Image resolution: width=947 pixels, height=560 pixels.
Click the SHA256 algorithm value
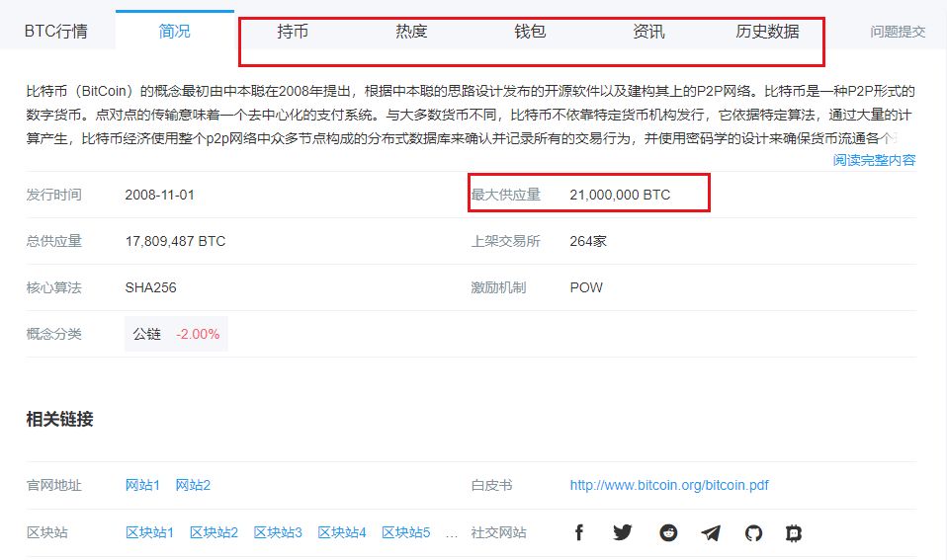150,287
